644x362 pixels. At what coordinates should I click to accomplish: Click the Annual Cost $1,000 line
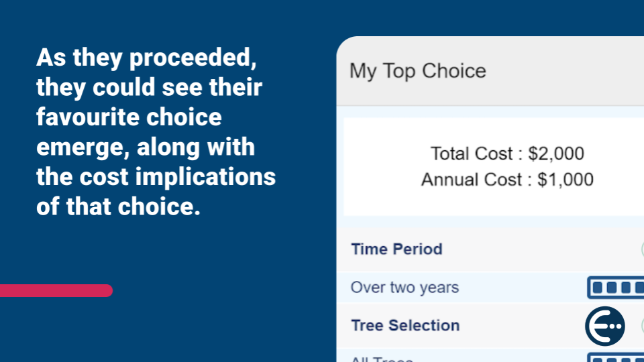coord(507,180)
